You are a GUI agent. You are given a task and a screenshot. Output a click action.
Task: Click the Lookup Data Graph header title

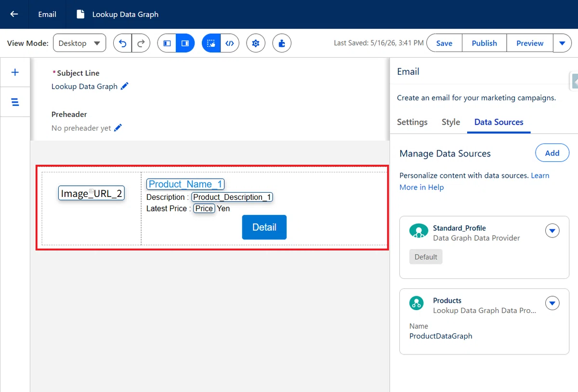tap(125, 14)
